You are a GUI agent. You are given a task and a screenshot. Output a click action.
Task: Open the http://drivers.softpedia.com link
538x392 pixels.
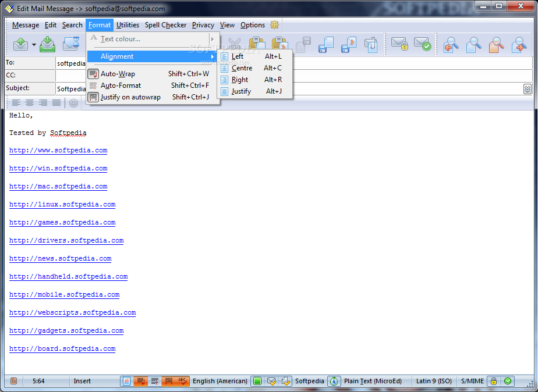pos(66,241)
